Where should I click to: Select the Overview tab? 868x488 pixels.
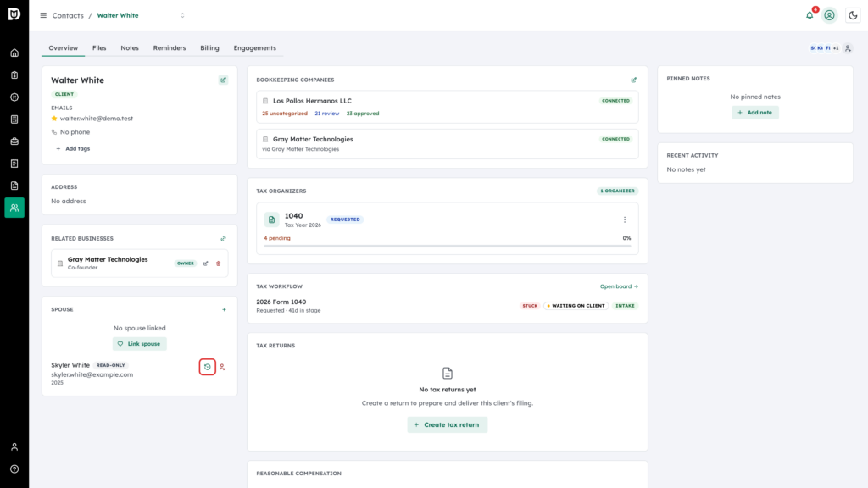tap(63, 48)
